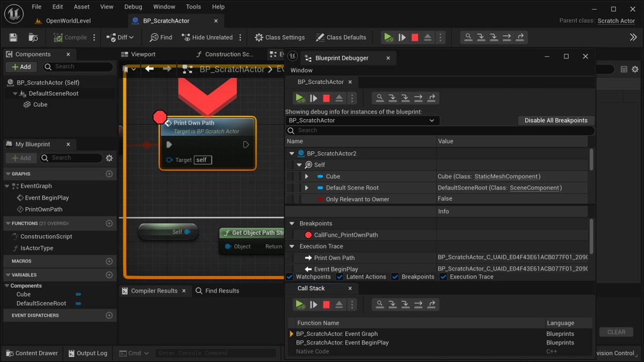Switch to the OpenWorldLevel tab
Image resolution: width=644 pixels, height=362 pixels.
pos(68,21)
